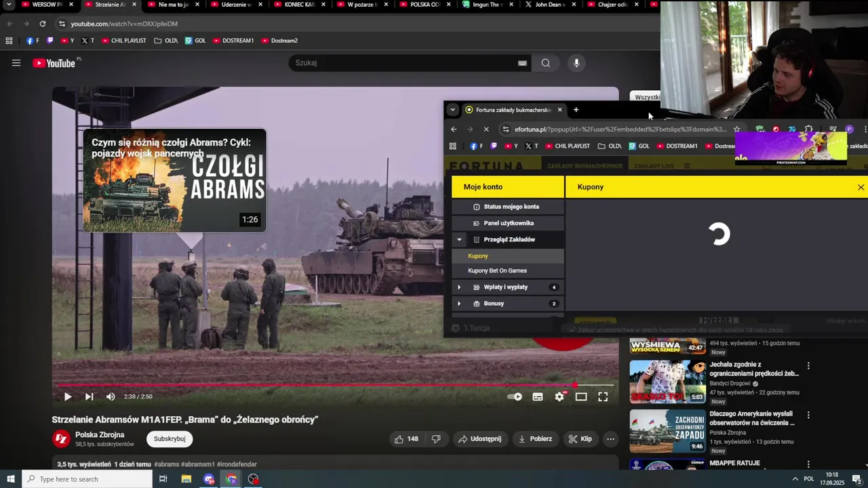Select Kupony Bet On Games entry
868x488 pixels.
(x=508, y=270)
